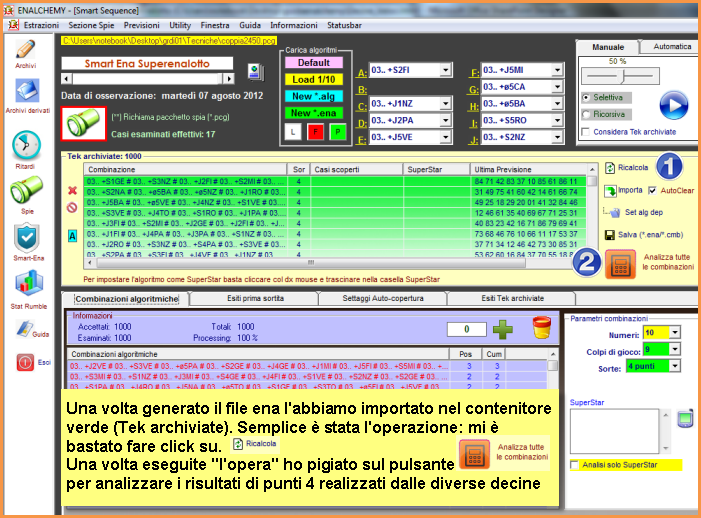The height and width of the screenshot is (518, 701).
Task: Open algorithm I dropdown 03..+S5RO
Action: tap(557, 121)
